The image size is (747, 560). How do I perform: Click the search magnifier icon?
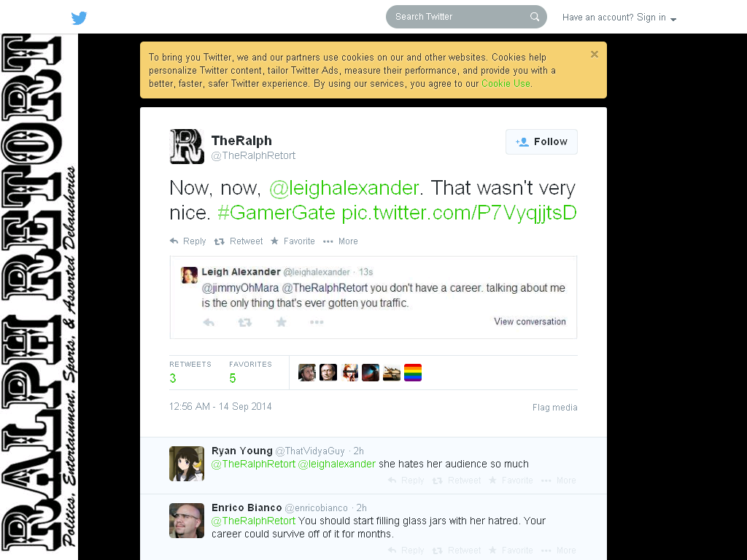pos(535,17)
